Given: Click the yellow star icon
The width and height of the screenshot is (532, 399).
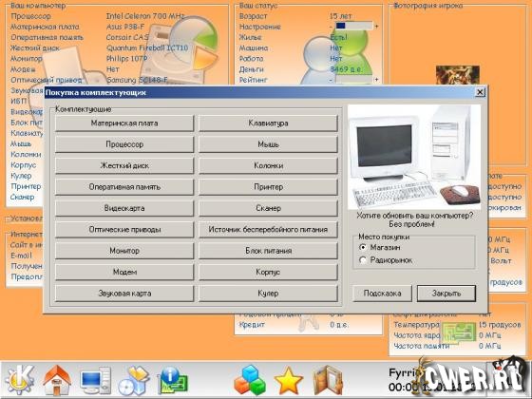Looking at the screenshot, I should [x=288, y=381].
